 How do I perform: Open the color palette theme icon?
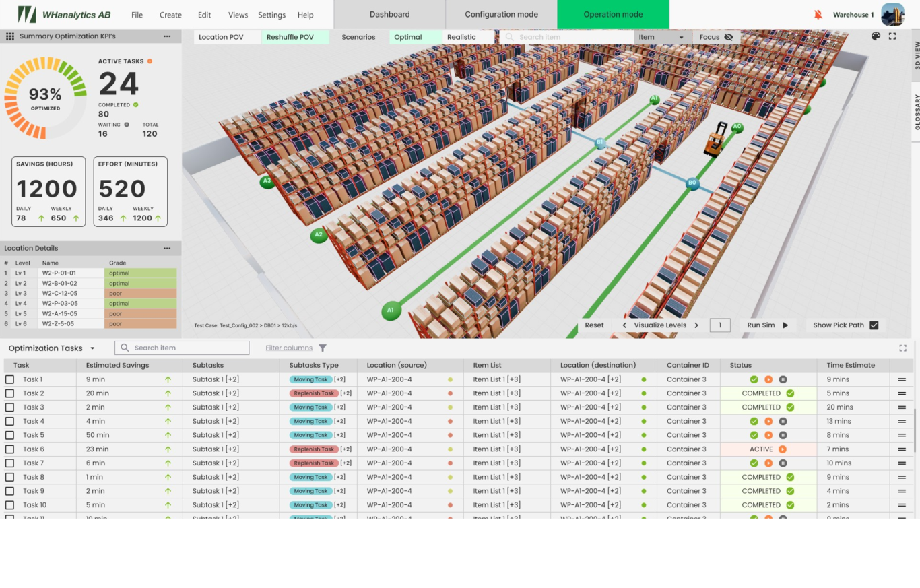coord(876,36)
